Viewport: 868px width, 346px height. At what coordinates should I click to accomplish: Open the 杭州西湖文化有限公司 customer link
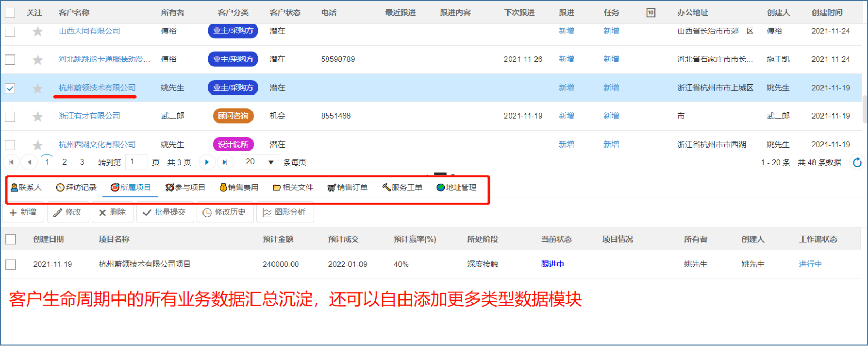97,144
